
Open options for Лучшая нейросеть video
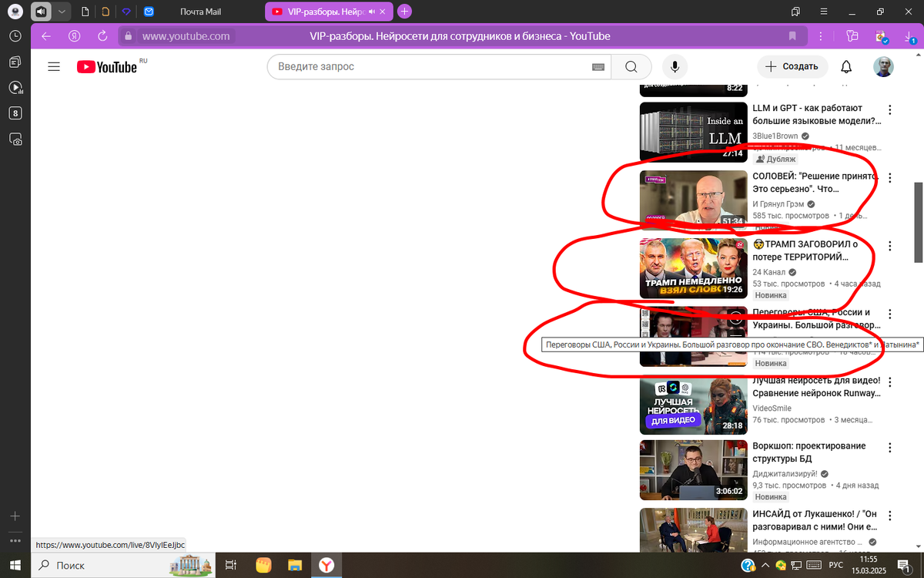point(890,382)
